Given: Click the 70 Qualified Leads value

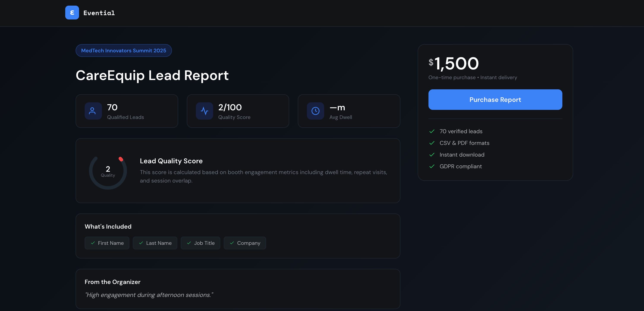Looking at the screenshot, I should click(x=112, y=107).
